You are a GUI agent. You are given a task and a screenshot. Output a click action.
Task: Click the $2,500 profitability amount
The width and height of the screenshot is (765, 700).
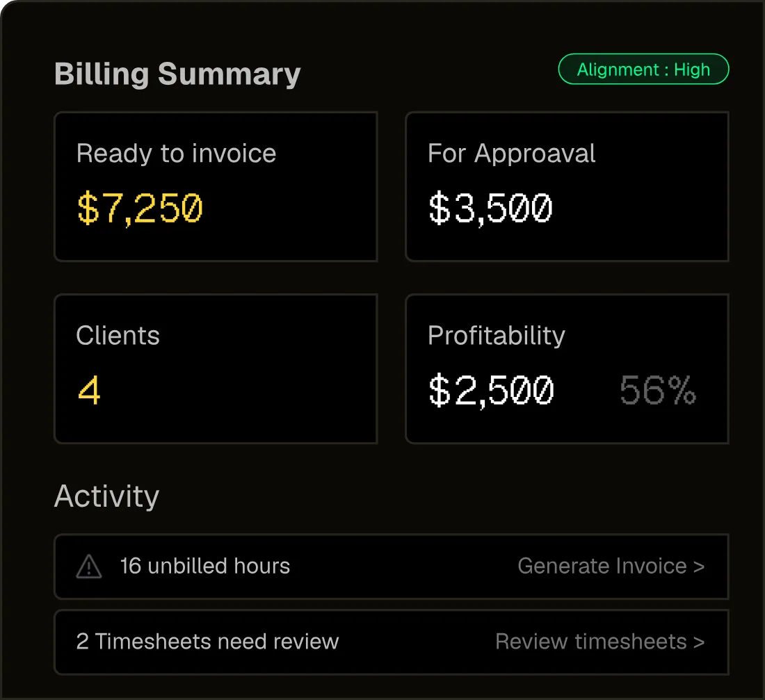(x=491, y=391)
